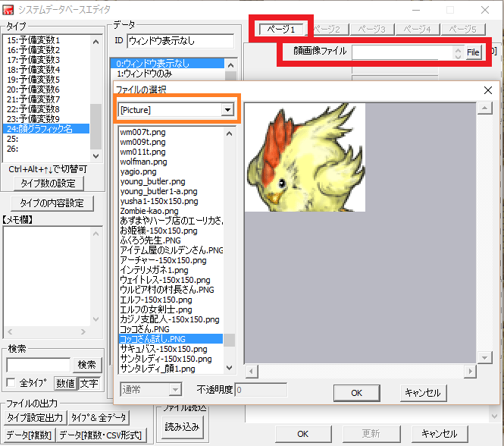This screenshot has height=446, width=504.
Task: Click the preview pane scroll-right arrow
Action: (x=470, y=372)
